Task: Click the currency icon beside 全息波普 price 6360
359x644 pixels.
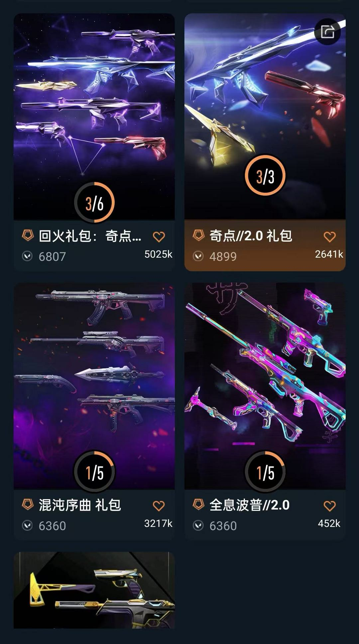Action: click(x=198, y=526)
